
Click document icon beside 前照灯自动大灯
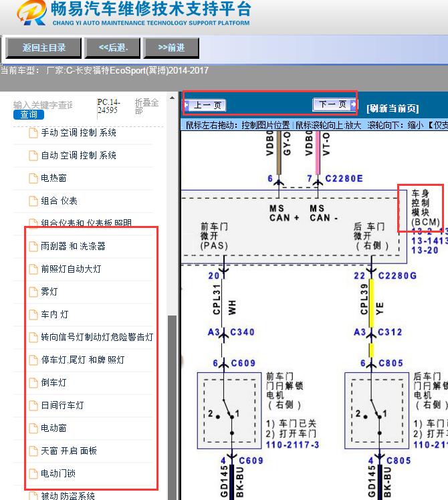click(33, 269)
